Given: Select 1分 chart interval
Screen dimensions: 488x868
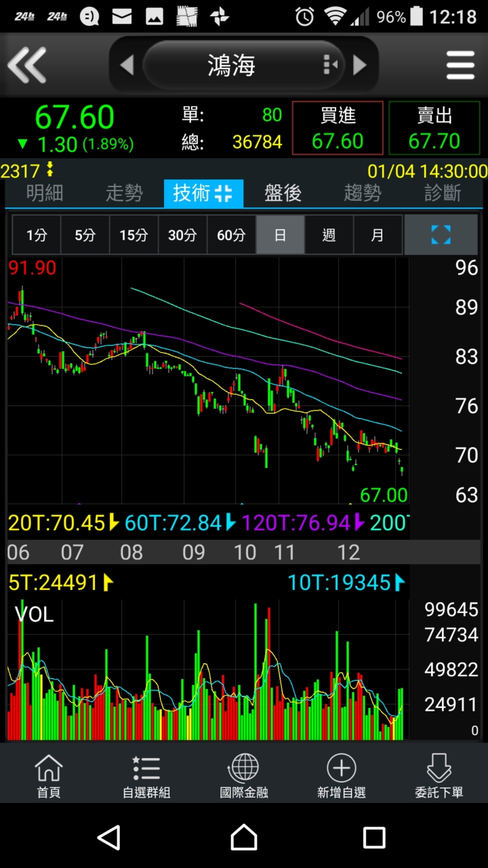Looking at the screenshot, I should (37, 235).
